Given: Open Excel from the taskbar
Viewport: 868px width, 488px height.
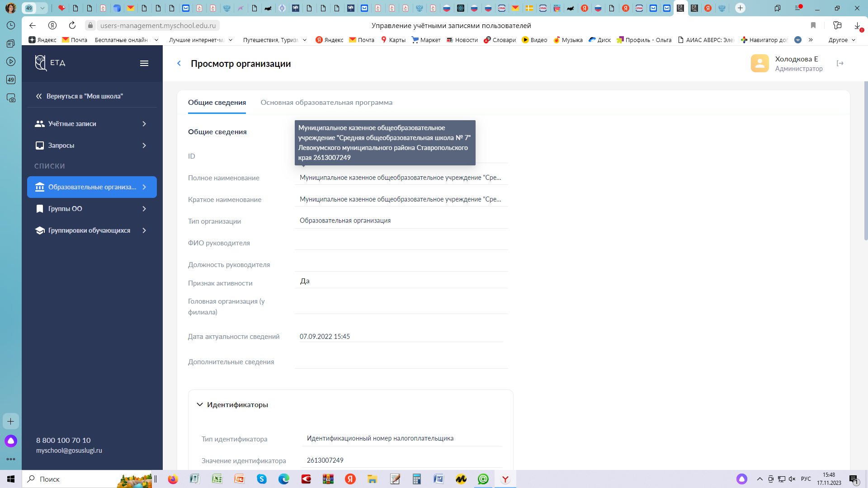Looking at the screenshot, I should tap(217, 479).
